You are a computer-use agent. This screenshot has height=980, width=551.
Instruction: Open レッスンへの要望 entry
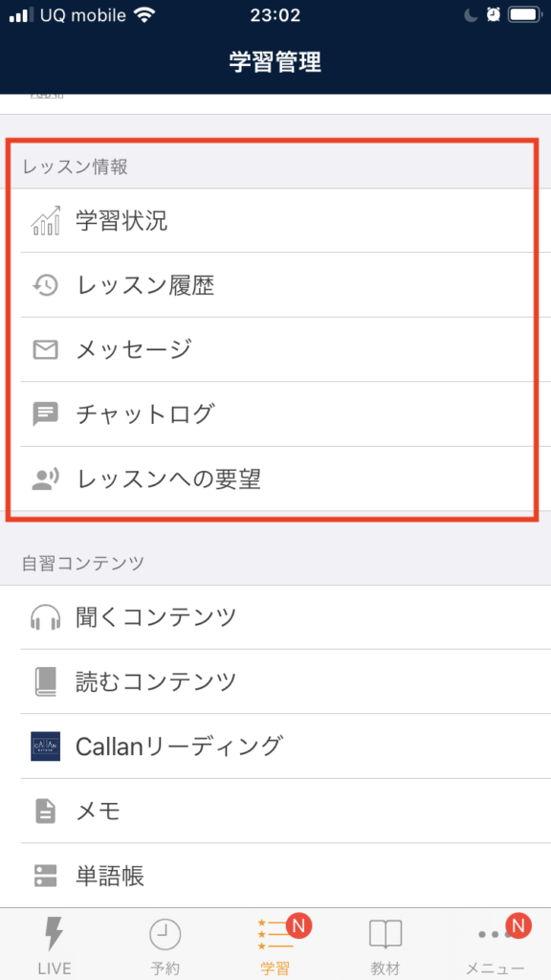click(275, 479)
